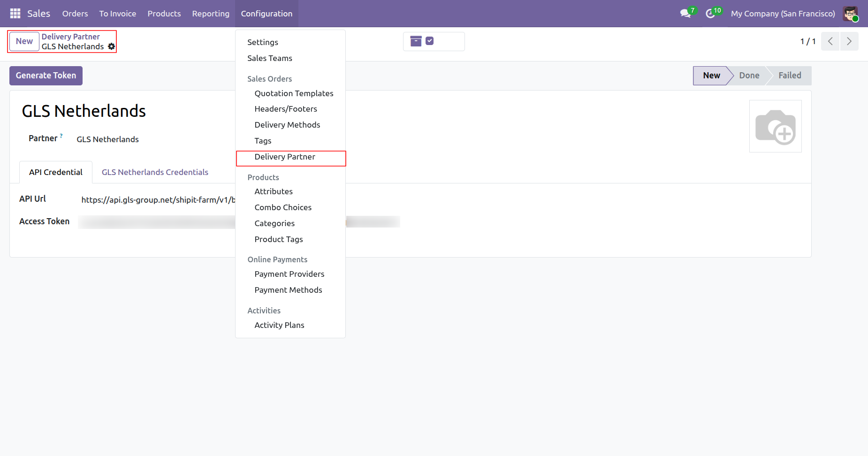Switch to the API Credential tab

click(56, 172)
